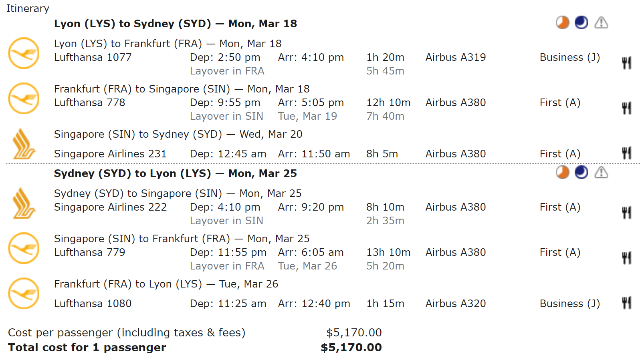Click warning triangle icon on outbound header
The width and height of the screenshot is (644, 362).
point(601,23)
